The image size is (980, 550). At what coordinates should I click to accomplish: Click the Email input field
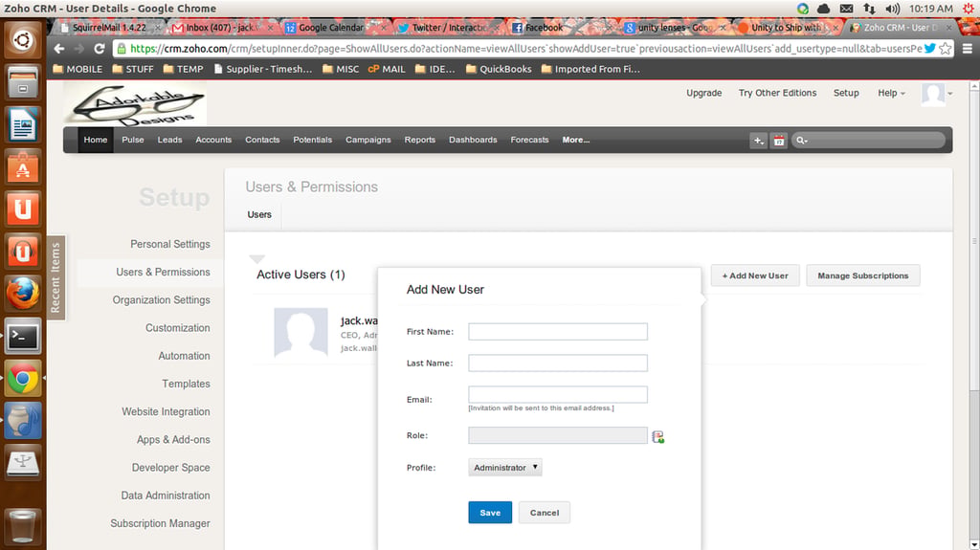558,394
